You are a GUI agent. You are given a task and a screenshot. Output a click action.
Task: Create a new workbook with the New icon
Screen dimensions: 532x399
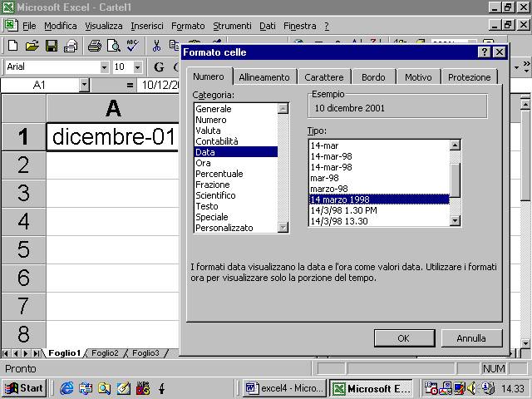[13, 46]
